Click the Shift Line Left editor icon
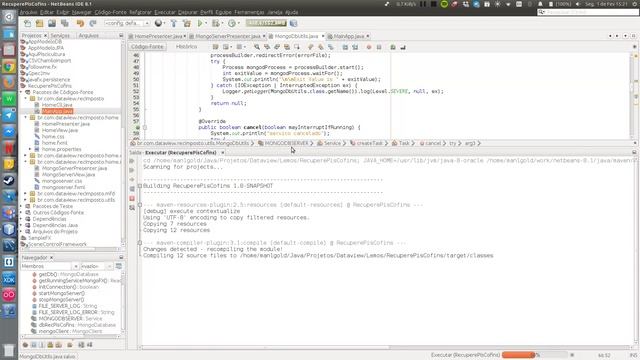This screenshot has width=640, height=360. click(x=345, y=47)
